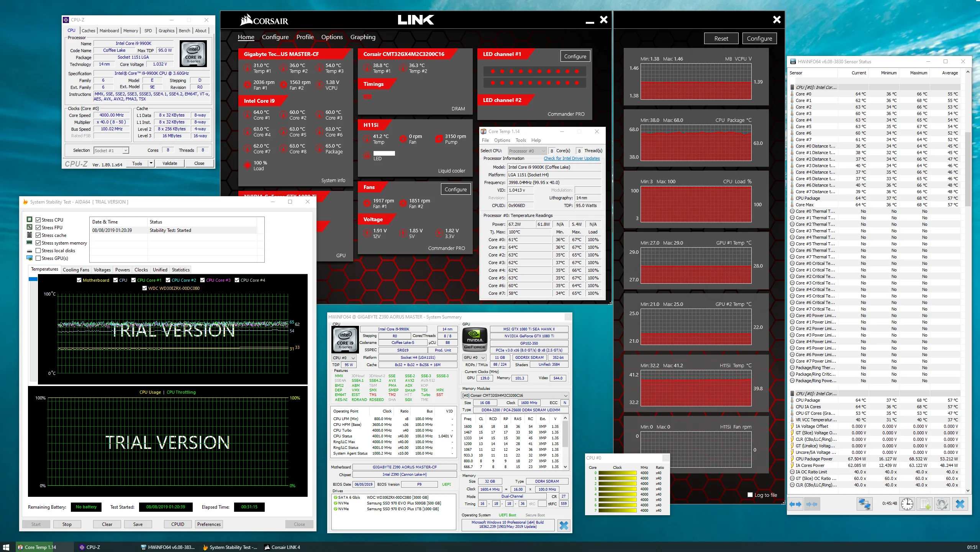Open CPU-Z Tools dropdown arrow
980x552 pixels.
151,163
